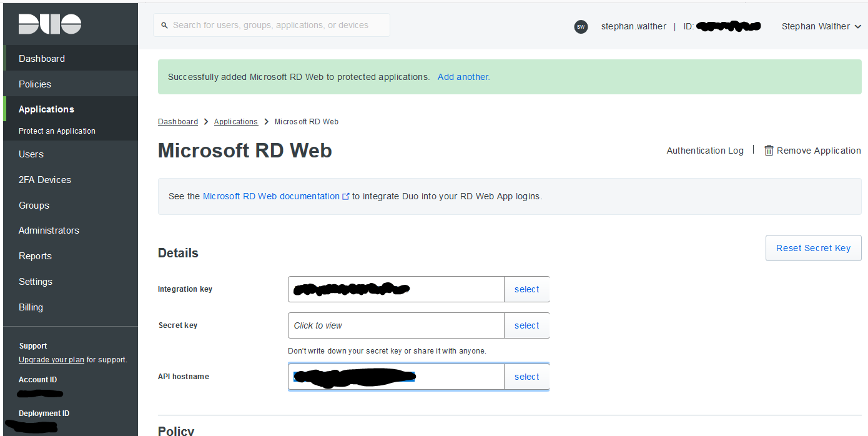
Task: Click the Secret key field to view
Action: click(396, 325)
